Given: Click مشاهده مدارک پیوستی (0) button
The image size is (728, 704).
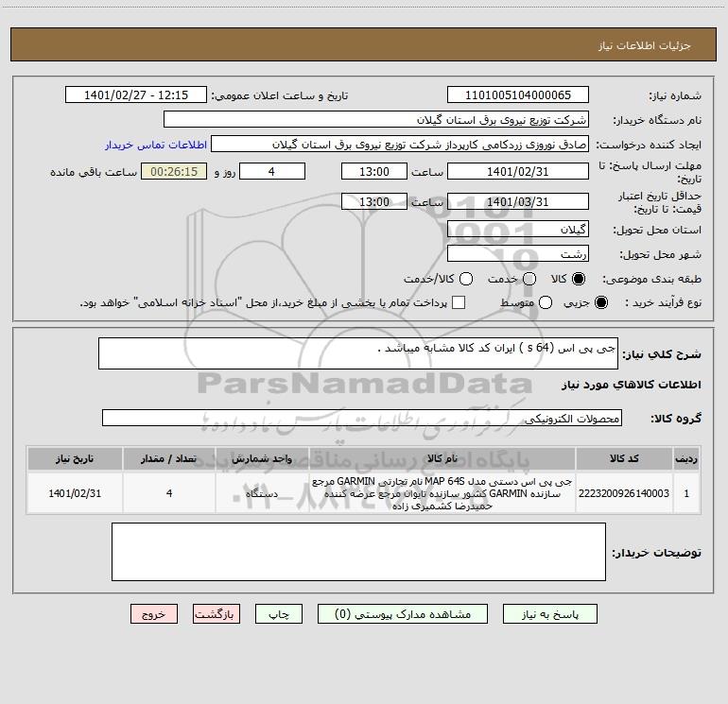Looking at the screenshot, I should click(x=403, y=614).
